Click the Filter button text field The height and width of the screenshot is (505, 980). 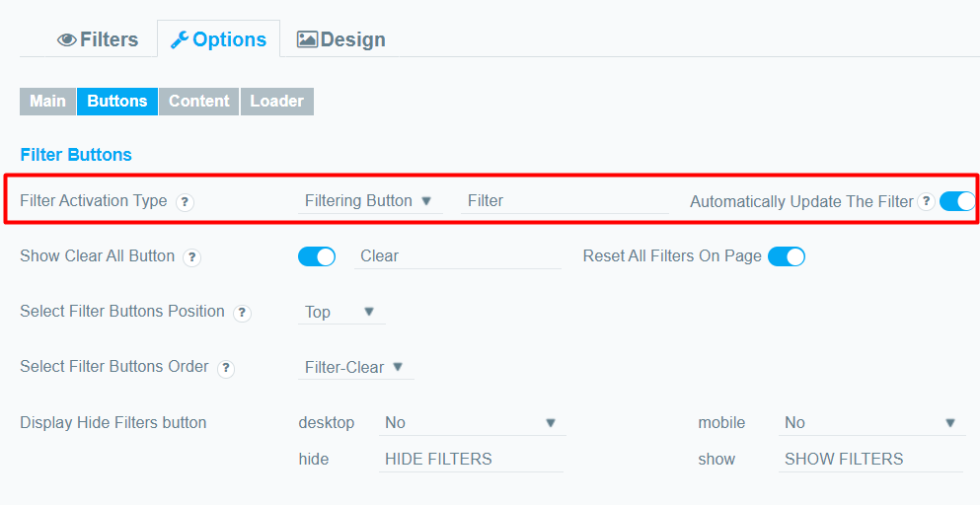(565, 201)
